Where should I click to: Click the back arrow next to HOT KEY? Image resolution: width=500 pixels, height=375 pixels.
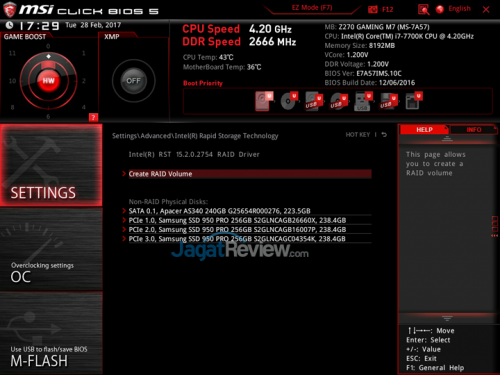(384, 135)
